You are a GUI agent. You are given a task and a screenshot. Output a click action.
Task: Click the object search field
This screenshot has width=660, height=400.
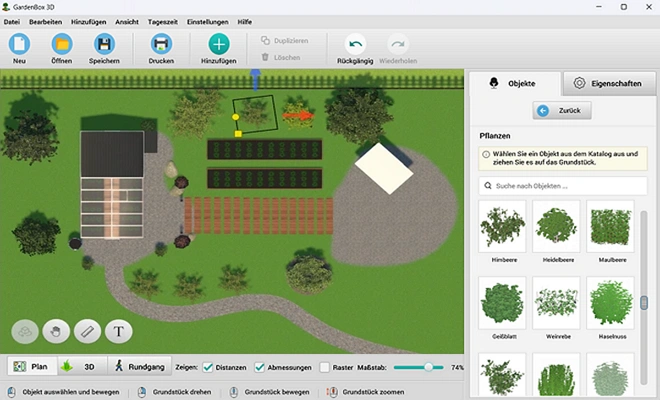point(562,186)
